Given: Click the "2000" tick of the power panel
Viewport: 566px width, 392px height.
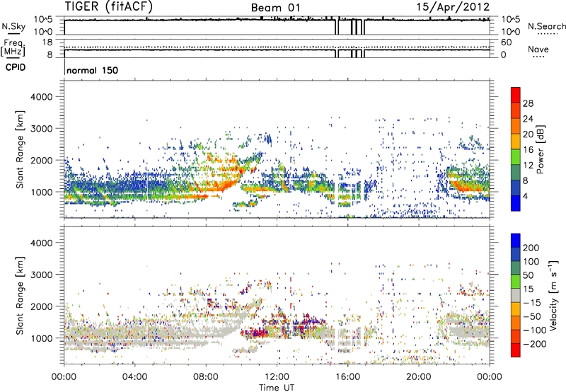Looking at the screenshot, I should pos(42,160).
